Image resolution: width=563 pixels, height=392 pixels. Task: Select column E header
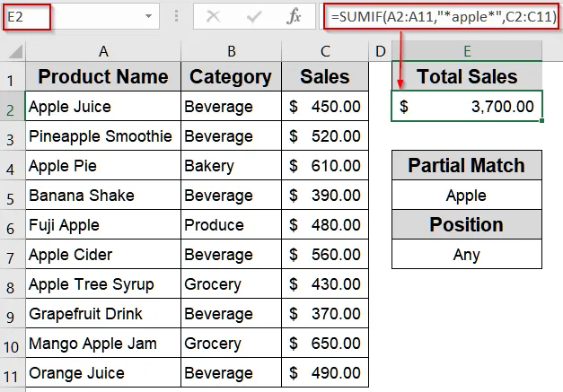coord(467,51)
